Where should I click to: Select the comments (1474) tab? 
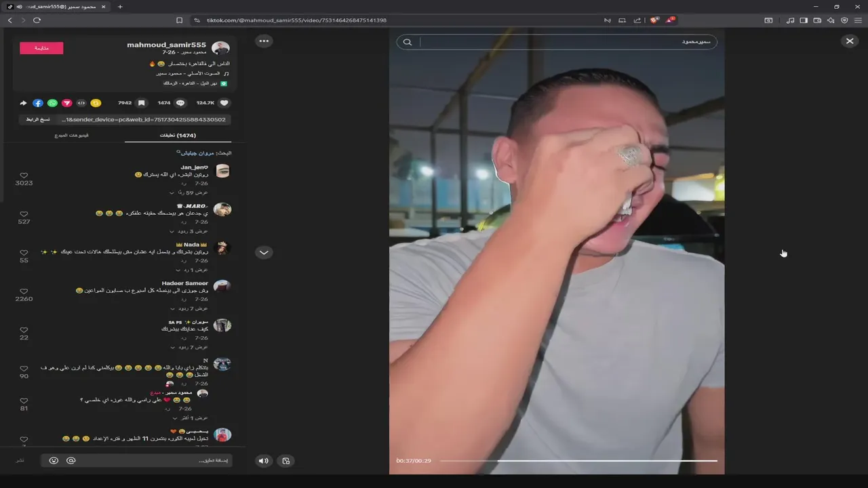click(x=178, y=136)
